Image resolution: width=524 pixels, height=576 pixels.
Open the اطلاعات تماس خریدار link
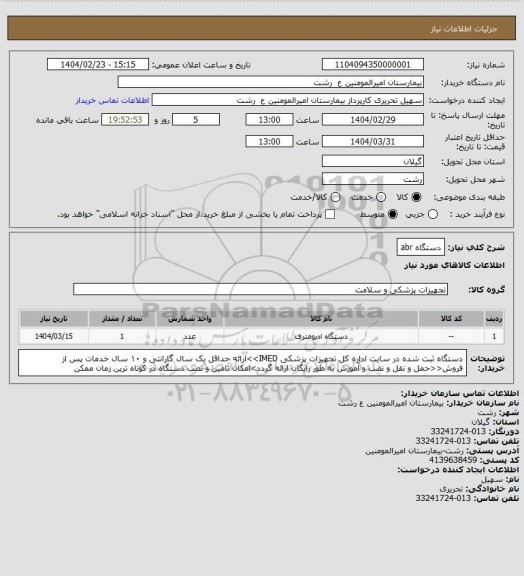(x=112, y=100)
